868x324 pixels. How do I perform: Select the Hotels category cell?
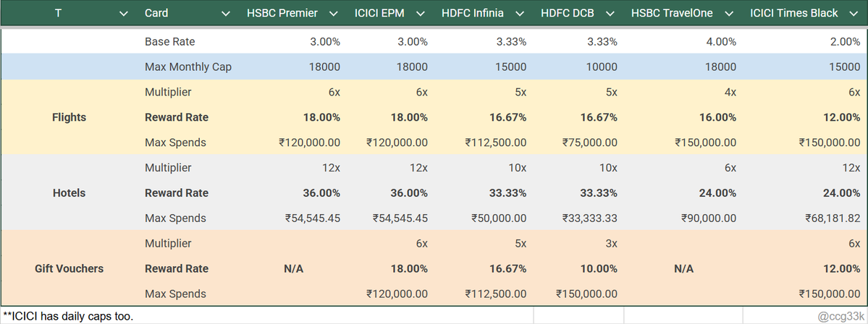[69, 192]
